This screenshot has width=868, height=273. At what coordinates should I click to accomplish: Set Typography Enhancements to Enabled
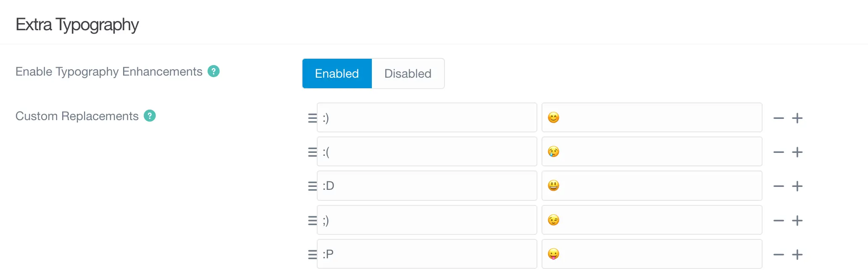coord(337,73)
